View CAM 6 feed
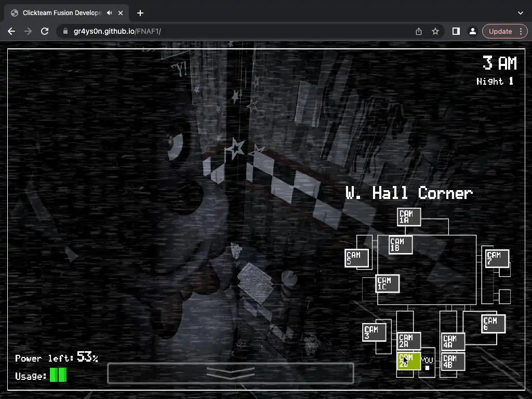This screenshot has height=399, width=532. pyautogui.click(x=494, y=324)
